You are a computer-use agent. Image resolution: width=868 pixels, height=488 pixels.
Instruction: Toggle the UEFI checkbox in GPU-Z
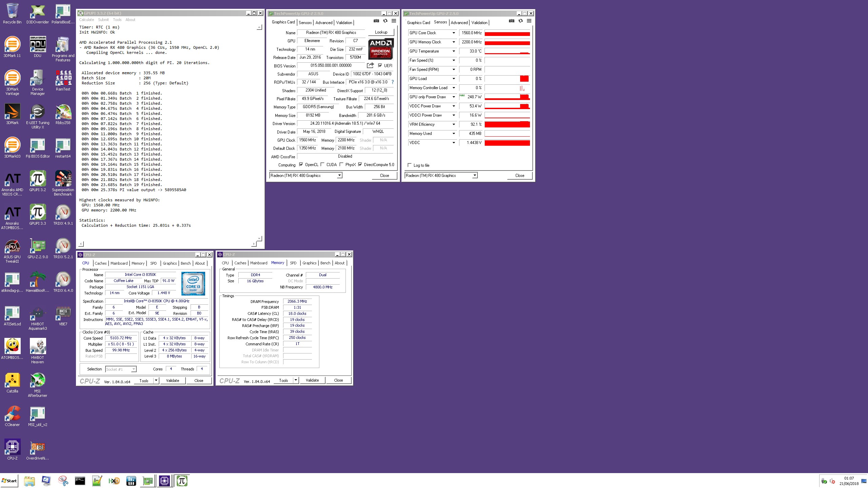(x=380, y=65)
